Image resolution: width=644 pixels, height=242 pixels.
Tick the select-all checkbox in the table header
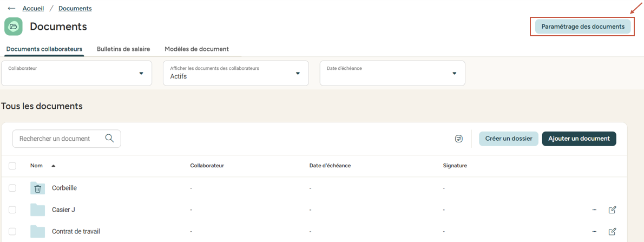pyautogui.click(x=12, y=166)
